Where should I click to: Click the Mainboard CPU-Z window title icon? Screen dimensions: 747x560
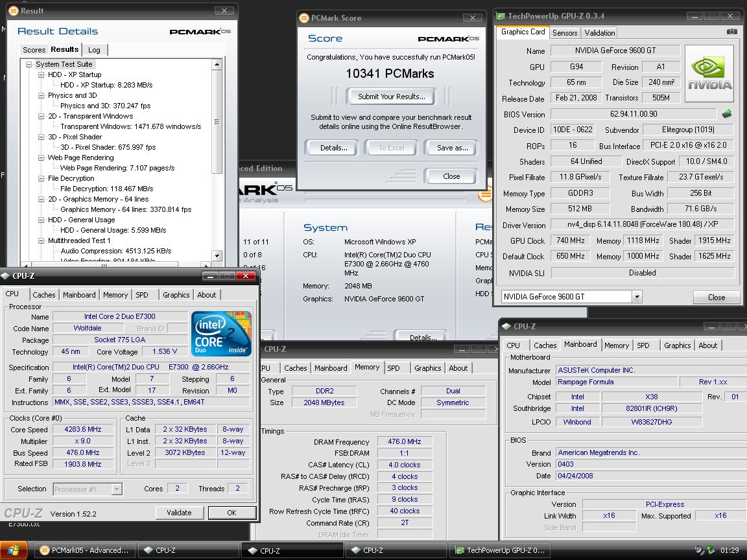pos(506,326)
